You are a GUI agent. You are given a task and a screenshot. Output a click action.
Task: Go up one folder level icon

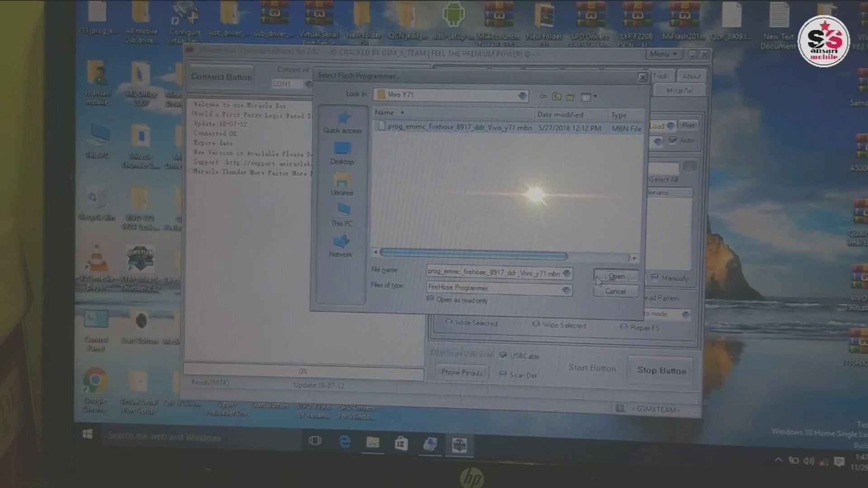557,97
